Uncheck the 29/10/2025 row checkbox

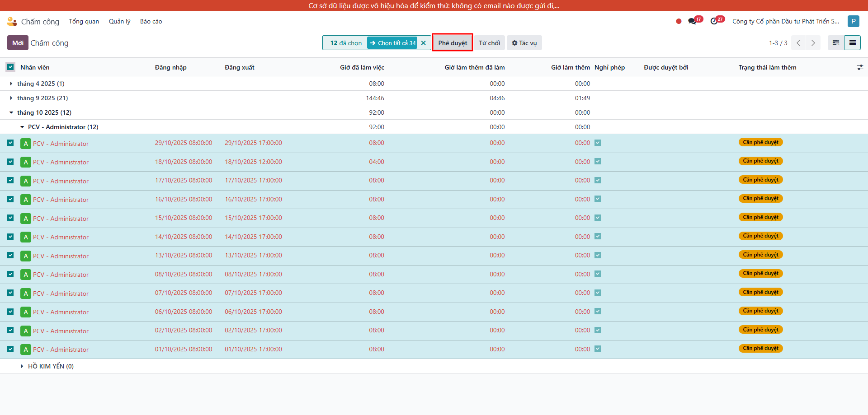tap(10, 143)
